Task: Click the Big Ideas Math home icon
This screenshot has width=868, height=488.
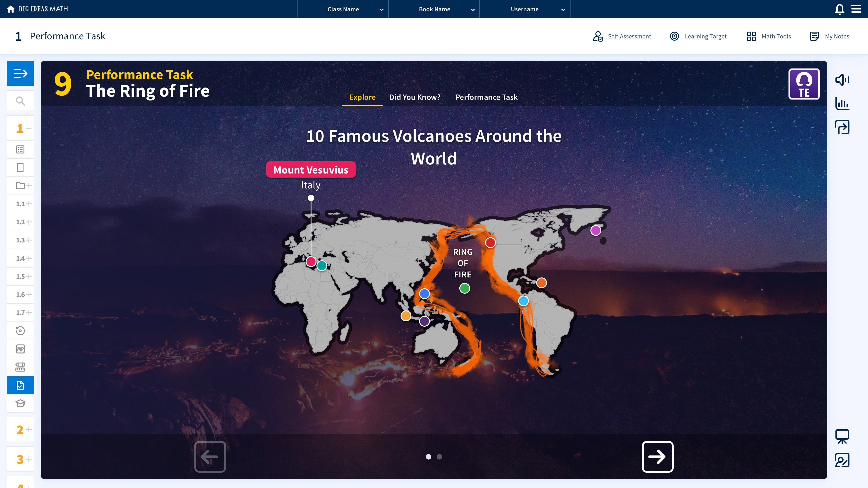Action: click(11, 9)
